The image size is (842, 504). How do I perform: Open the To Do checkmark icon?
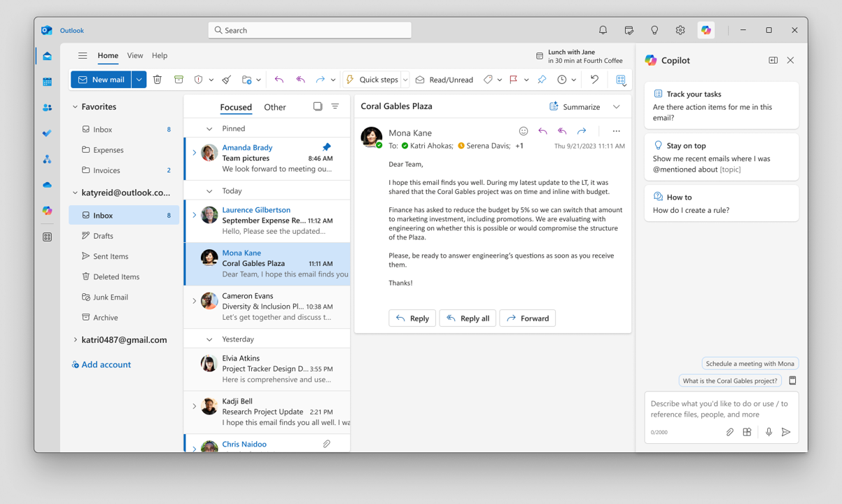(x=47, y=133)
